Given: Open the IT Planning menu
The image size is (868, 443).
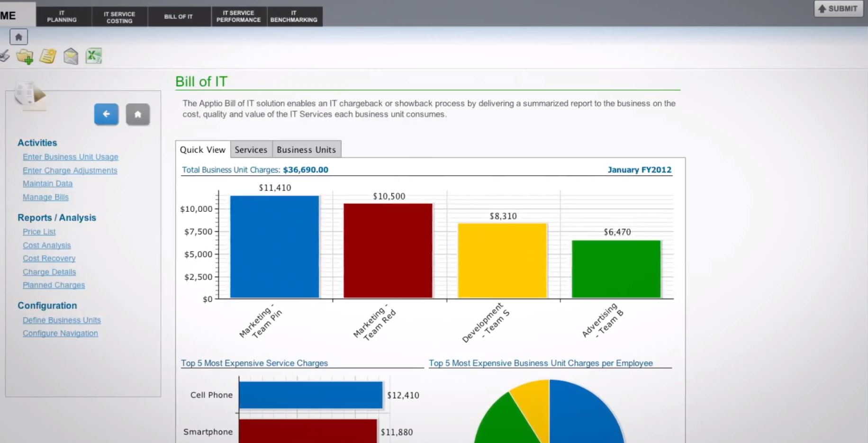Looking at the screenshot, I should click(62, 16).
